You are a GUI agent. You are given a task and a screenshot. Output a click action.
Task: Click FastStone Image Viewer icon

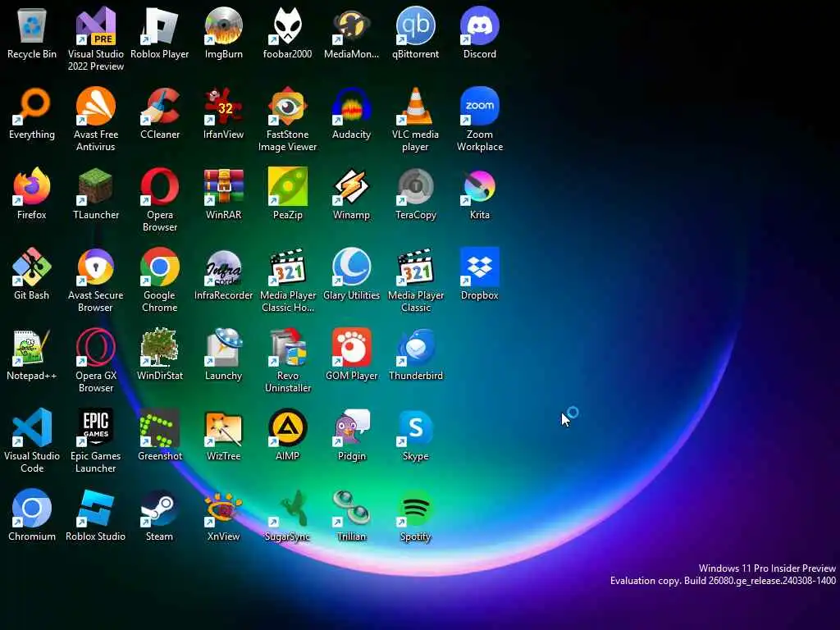(288, 106)
